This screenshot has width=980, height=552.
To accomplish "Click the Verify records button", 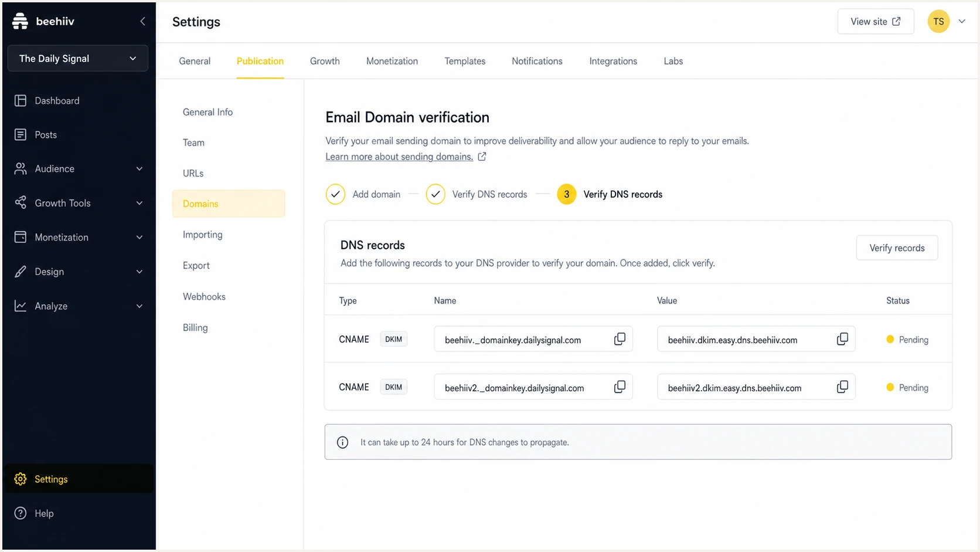I will [897, 248].
